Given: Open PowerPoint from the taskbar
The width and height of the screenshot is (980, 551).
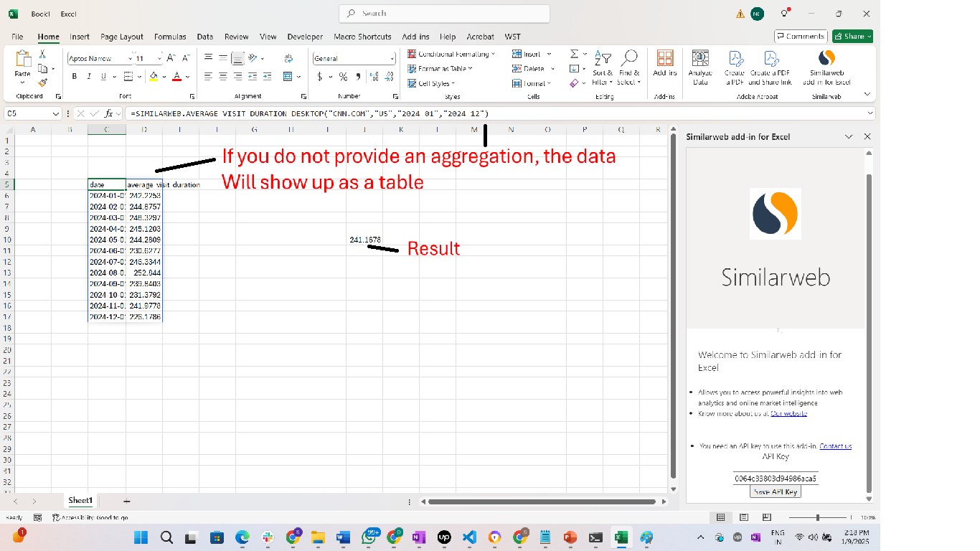Looking at the screenshot, I should click(570, 537).
